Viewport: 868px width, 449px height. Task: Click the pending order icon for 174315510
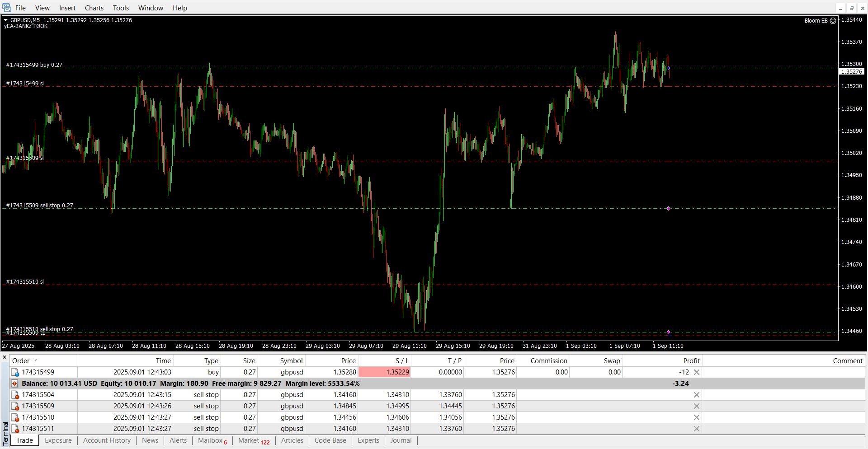point(15,417)
